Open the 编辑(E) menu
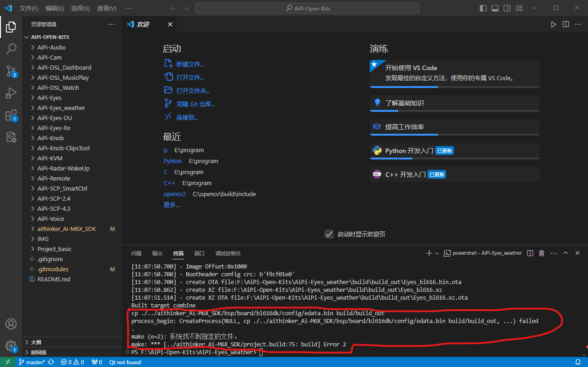 (55, 8)
